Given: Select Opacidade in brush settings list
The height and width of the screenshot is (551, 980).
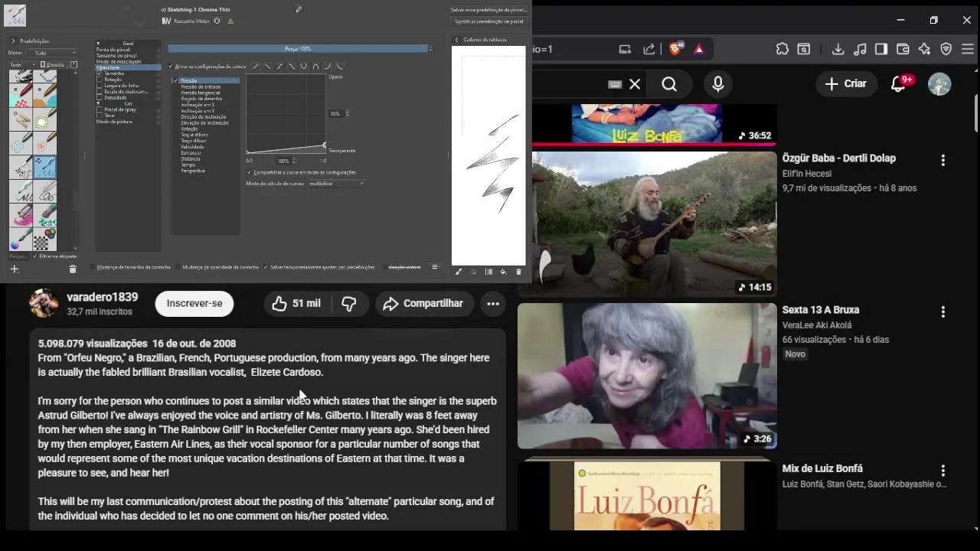Looking at the screenshot, I should [x=128, y=67].
